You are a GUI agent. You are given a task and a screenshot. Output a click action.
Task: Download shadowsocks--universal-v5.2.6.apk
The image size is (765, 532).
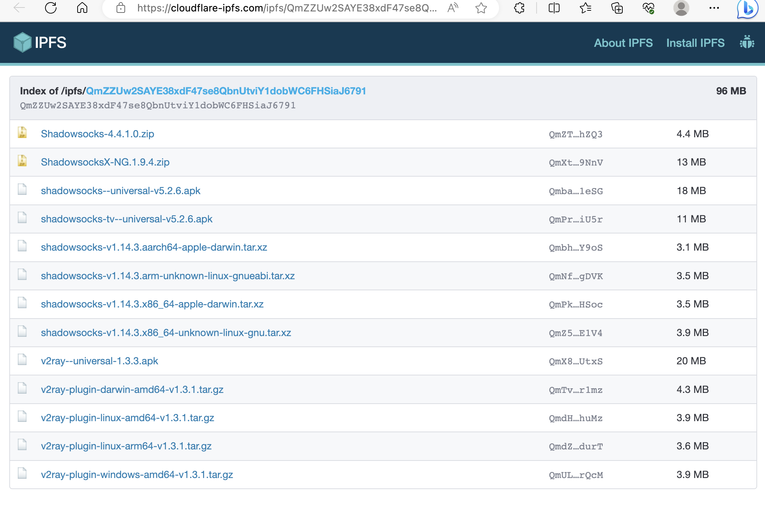[120, 191]
